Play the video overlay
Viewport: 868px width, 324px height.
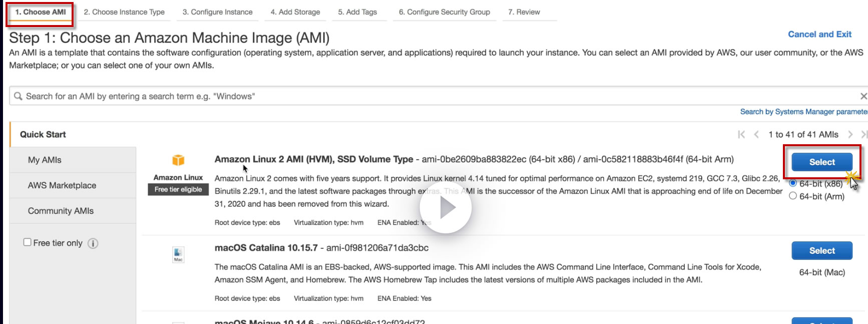click(446, 207)
